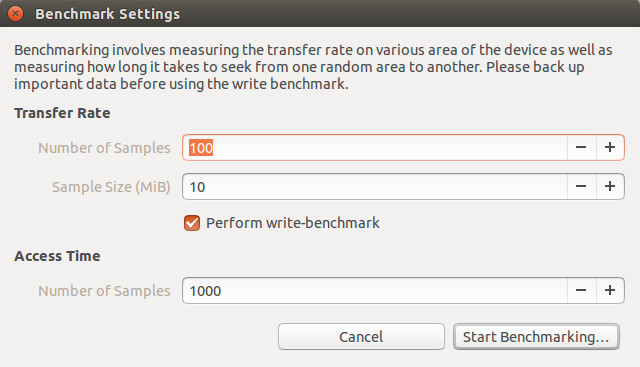Click Number of Samples label under Access Time
Viewport: 640px width, 367px height.
point(104,291)
